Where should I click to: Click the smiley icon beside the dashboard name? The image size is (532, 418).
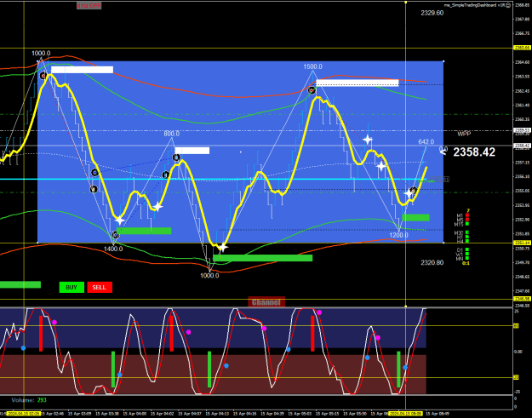pyautogui.click(x=508, y=5)
